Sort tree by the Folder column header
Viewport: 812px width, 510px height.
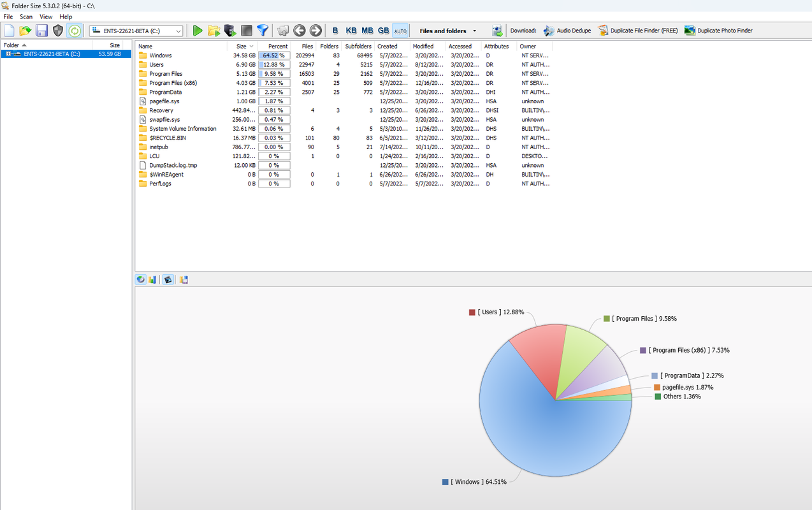pos(47,45)
